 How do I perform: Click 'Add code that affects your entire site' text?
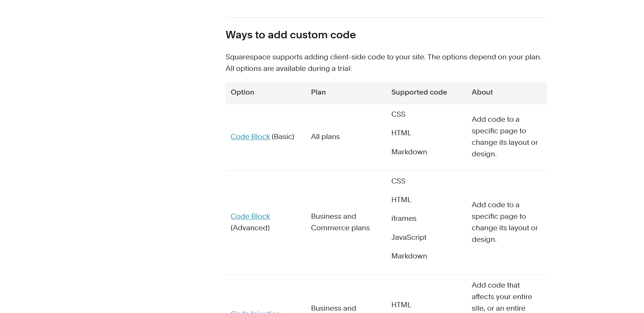[x=502, y=297]
